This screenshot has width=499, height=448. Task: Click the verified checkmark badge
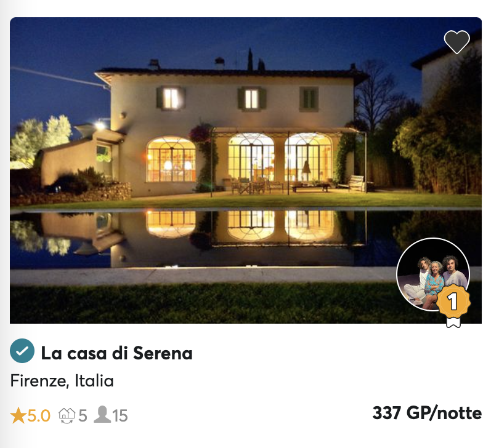(22, 351)
